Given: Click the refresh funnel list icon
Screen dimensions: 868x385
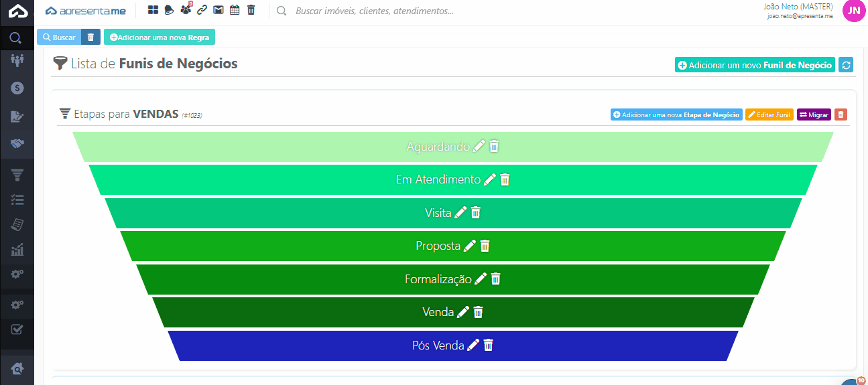Looking at the screenshot, I should click(x=847, y=65).
